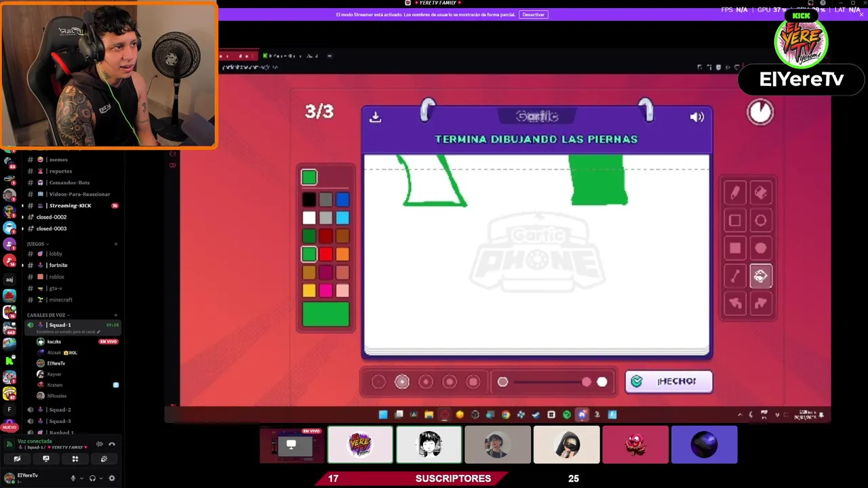Open the 'aaj' server in Discord sidebar
The width and height of the screenshot is (868, 488).
[9, 279]
